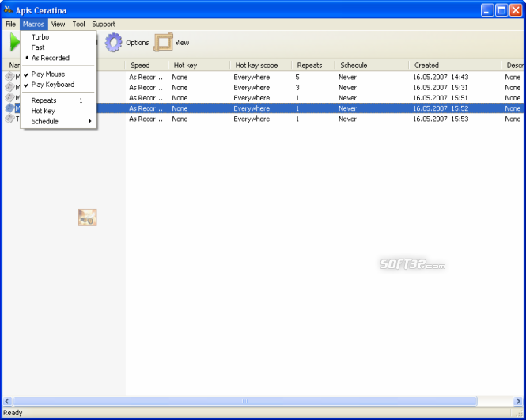Sort by Hot key scope column header
The image size is (526, 420).
coord(261,65)
